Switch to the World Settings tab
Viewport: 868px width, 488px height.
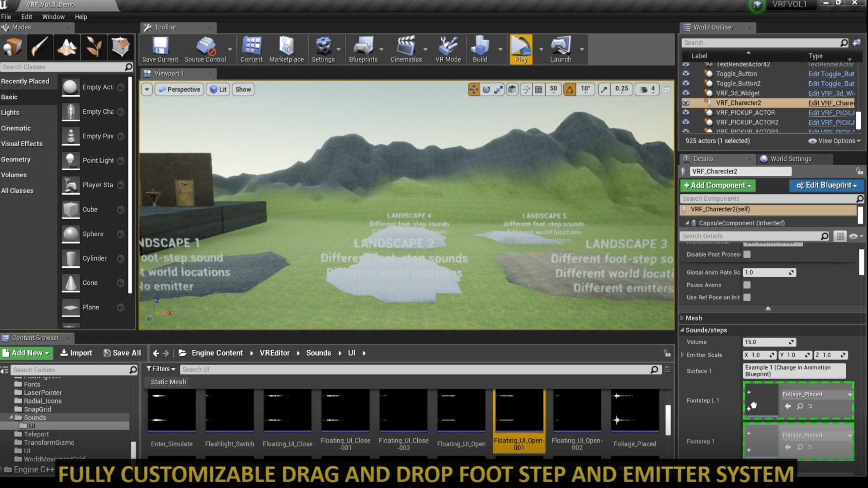pyautogui.click(x=790, y=159)
